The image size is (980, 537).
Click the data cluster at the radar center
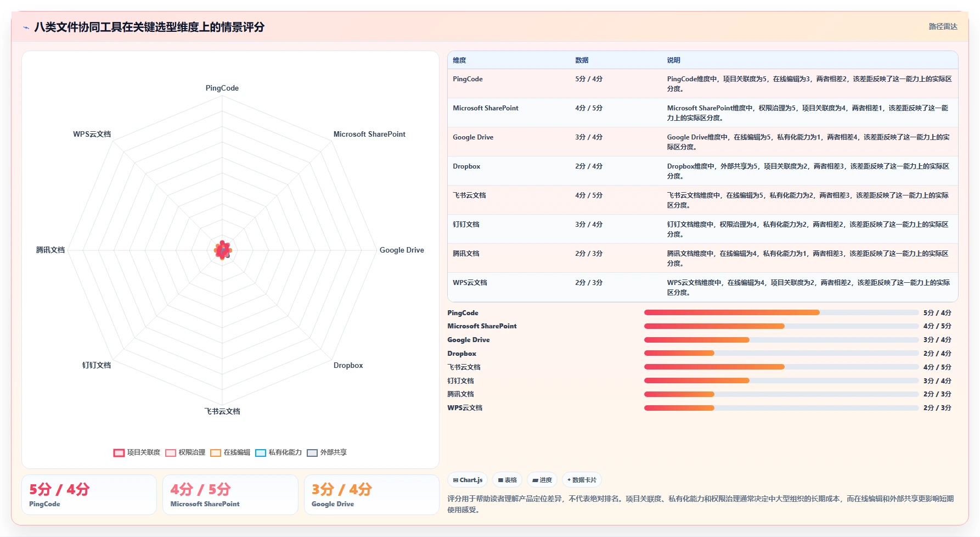point(223,250)
